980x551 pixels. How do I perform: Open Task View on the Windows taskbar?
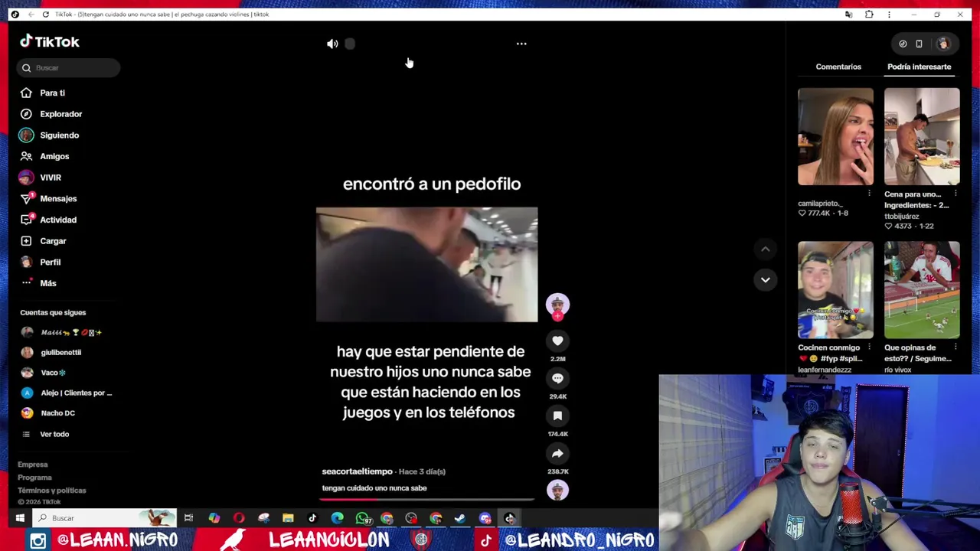point(188,518)
